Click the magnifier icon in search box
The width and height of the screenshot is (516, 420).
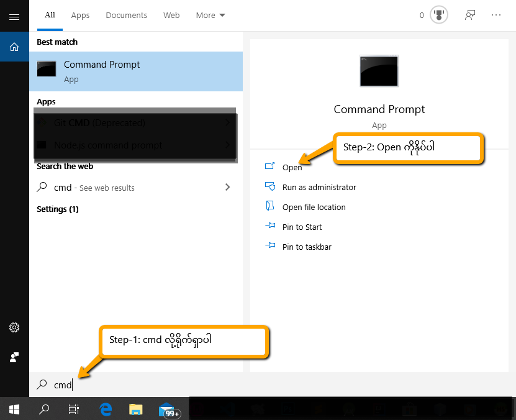[42, 384]
